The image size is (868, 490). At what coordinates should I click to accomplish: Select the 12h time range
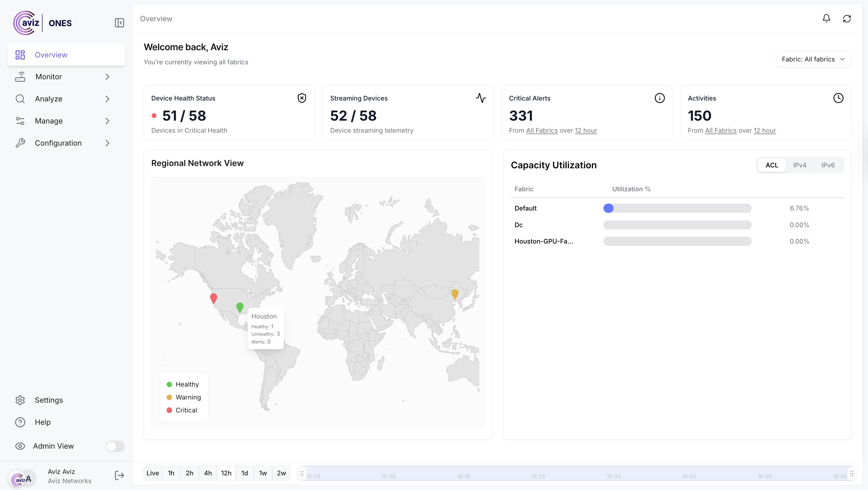[x=226, y=473]
